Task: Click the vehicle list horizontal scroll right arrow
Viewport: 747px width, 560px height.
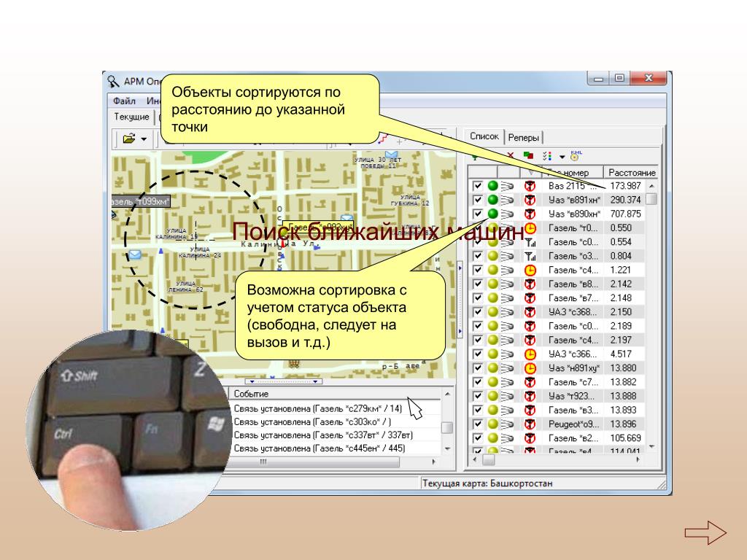Action: pyautogui.click(x=638, y=460)
